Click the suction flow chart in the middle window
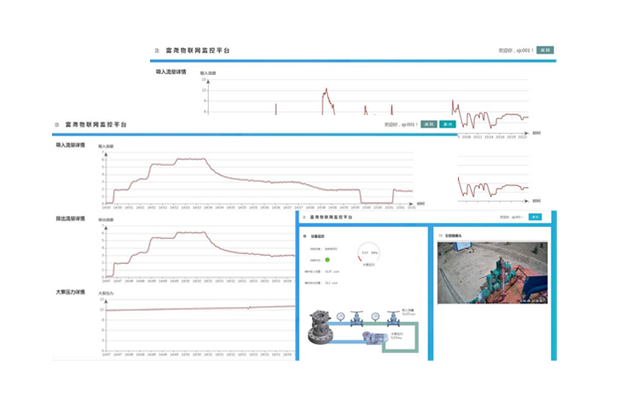This screenshot has width=625, height=404. tap(259, 178)
